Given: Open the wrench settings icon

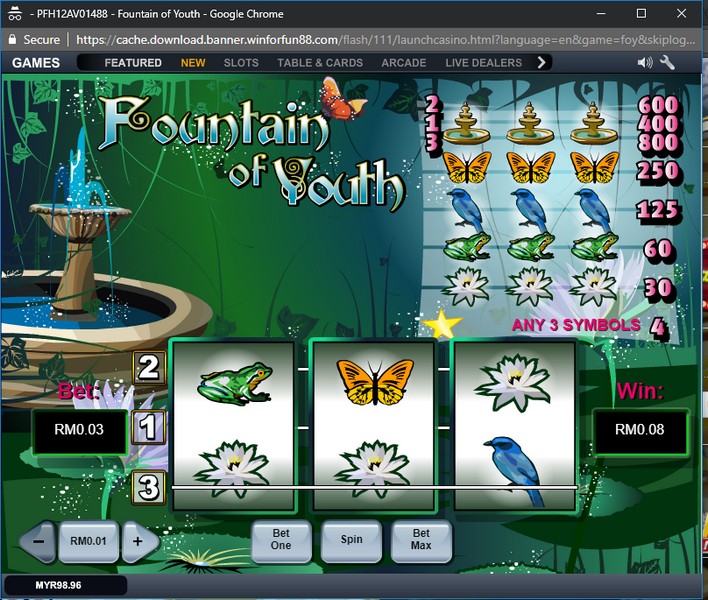Looking at the screenshot, I should click(x=668, y=62).
